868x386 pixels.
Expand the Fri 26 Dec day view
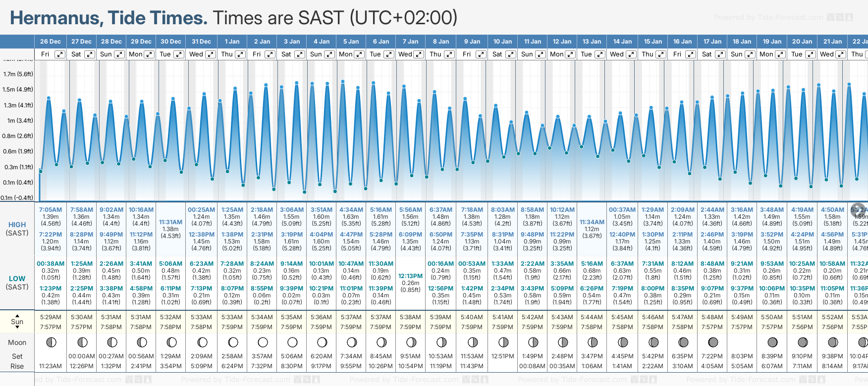[x=60, y=54]
